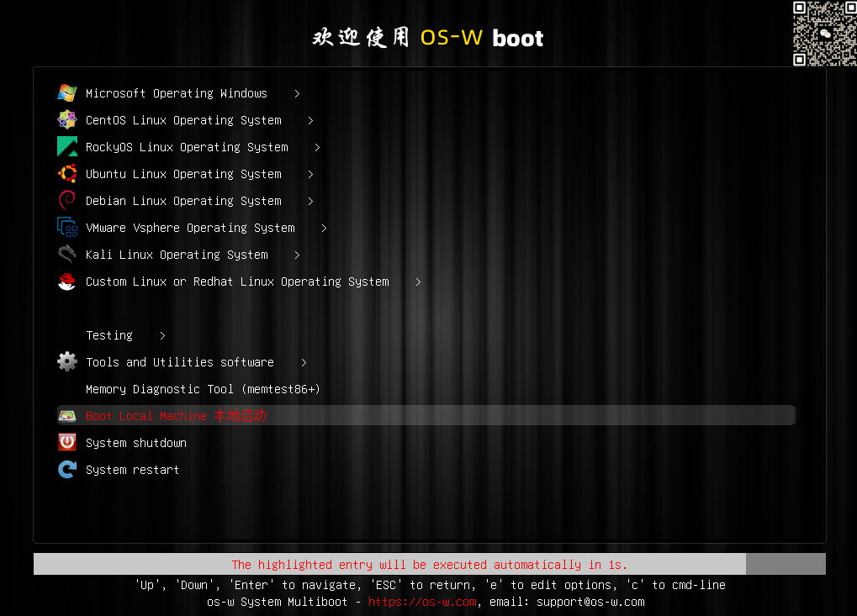This screenshot has width=857, height=616.
Task: Select Microsoft Operating Windows entry
Action: tap(177, 93)
